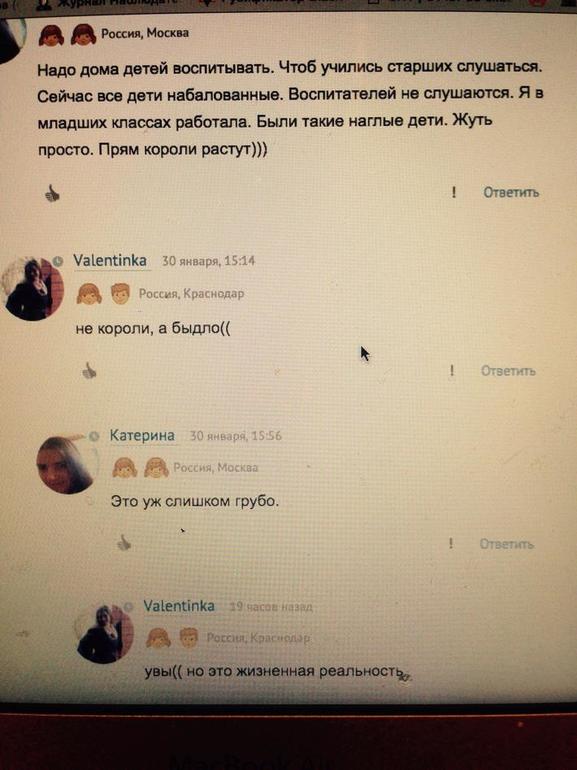The width and height of the screenshot is (577, 770).
Task: Reply to Катерина's comment via Ответить
Action: tap(506, 544)
